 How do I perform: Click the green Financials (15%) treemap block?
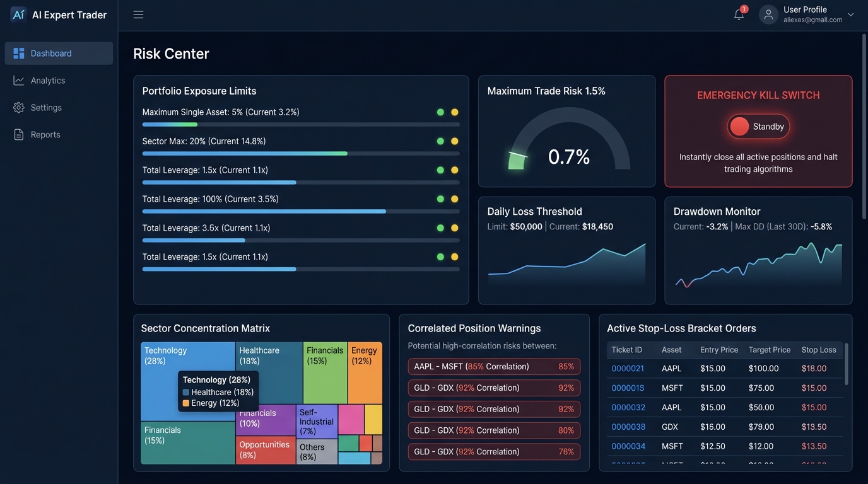click(325, 373)
